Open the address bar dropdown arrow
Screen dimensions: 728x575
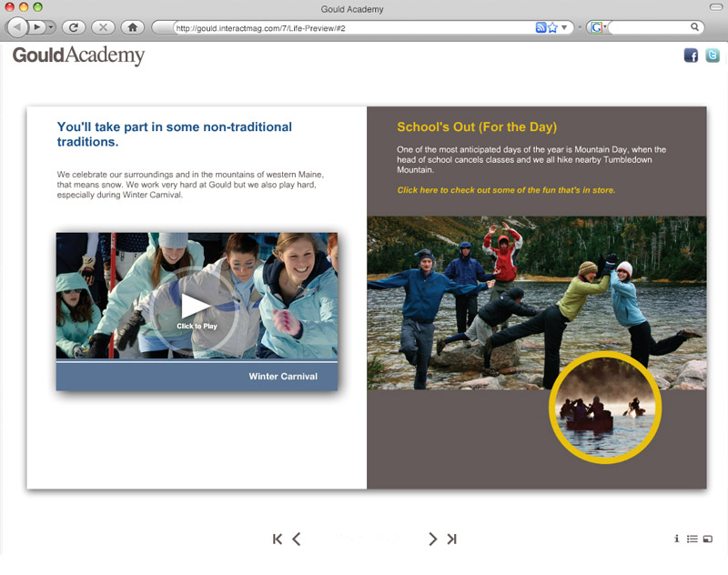(564, 27)
